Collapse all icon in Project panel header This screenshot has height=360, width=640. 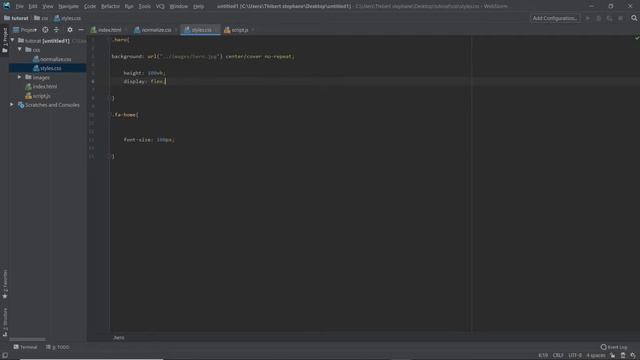(56, 30)
